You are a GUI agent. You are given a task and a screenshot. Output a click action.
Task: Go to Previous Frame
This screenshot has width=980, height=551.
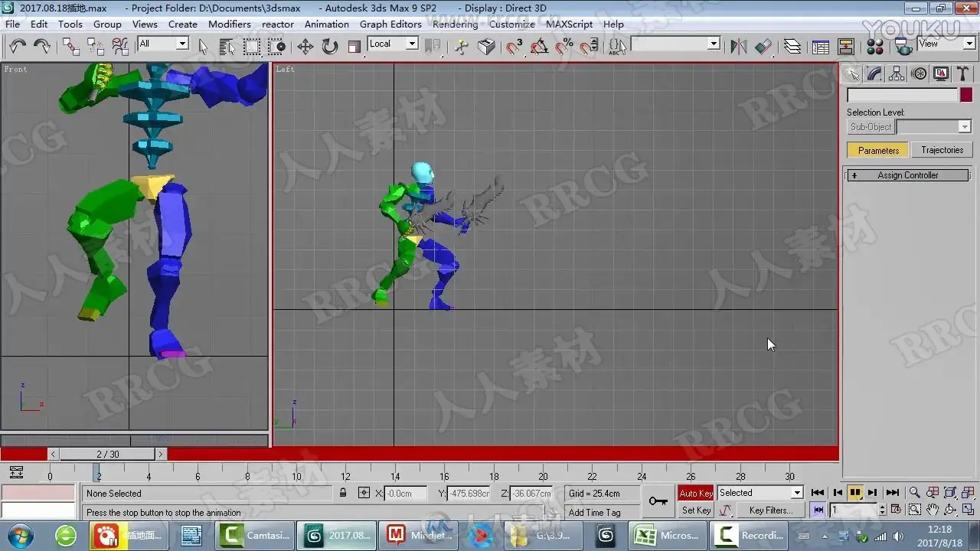click(838, 493)
